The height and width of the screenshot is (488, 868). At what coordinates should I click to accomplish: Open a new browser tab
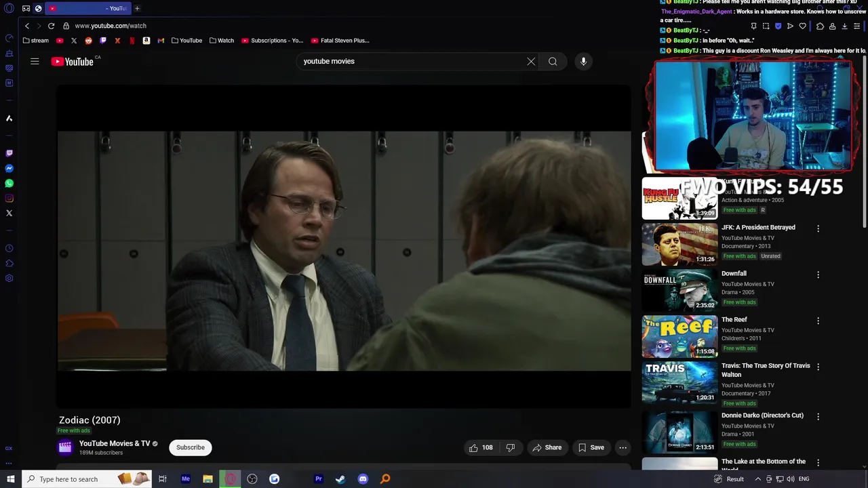pos(137,8)
